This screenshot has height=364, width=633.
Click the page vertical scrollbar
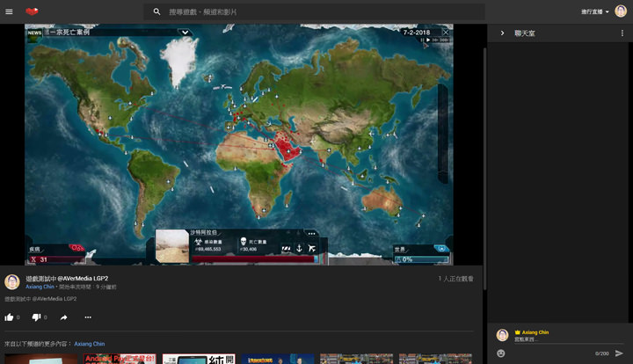[x=484, y=168]
